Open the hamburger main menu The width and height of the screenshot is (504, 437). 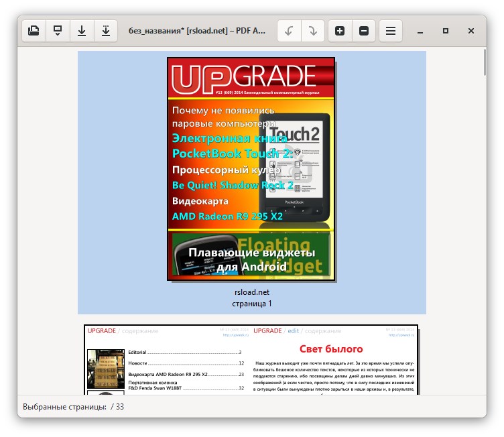(x=391, y=31)
